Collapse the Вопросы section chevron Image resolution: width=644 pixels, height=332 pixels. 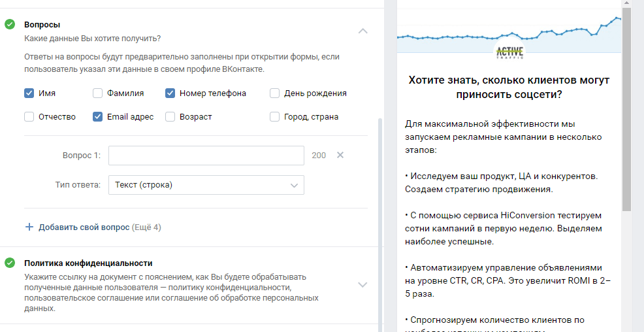(363, 31)
